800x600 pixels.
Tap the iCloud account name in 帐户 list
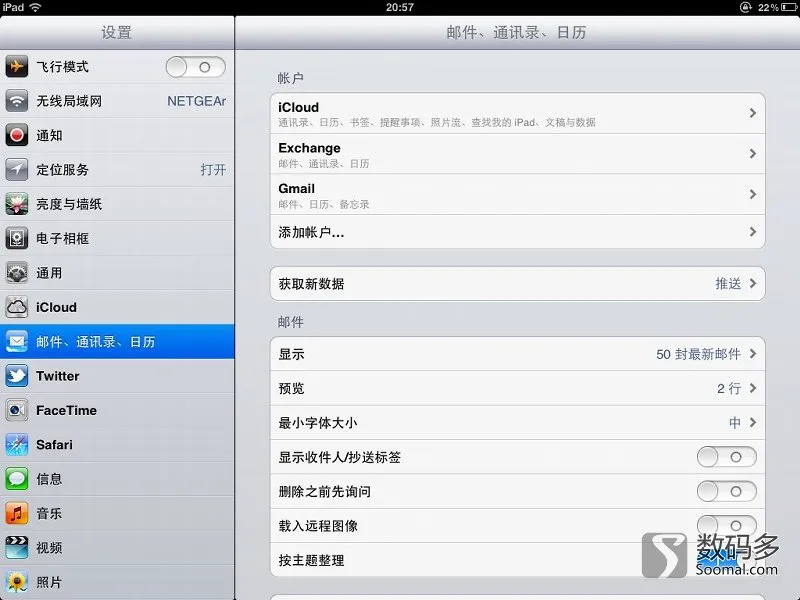pos(298,107)
